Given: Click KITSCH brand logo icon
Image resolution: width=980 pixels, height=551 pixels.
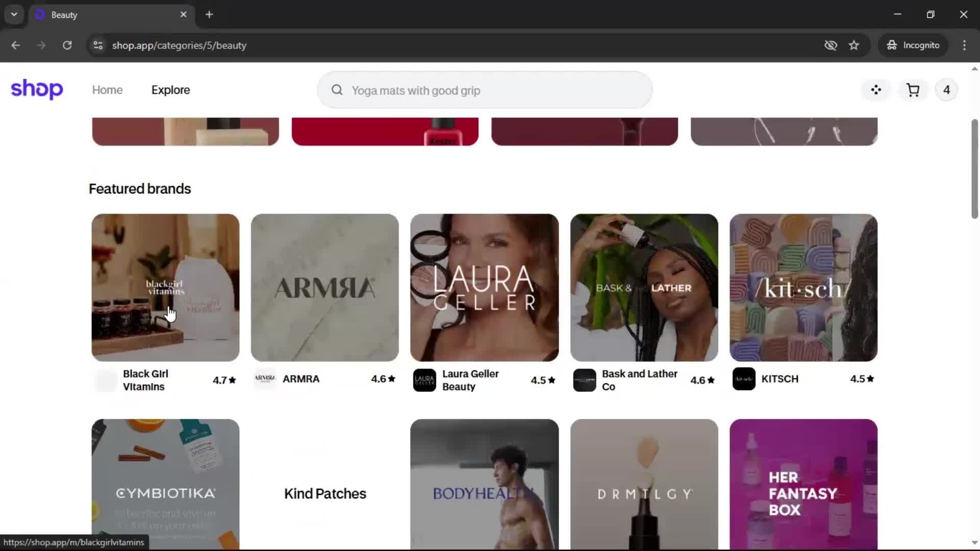Looking at the screenshot, I should pos(744,379).
